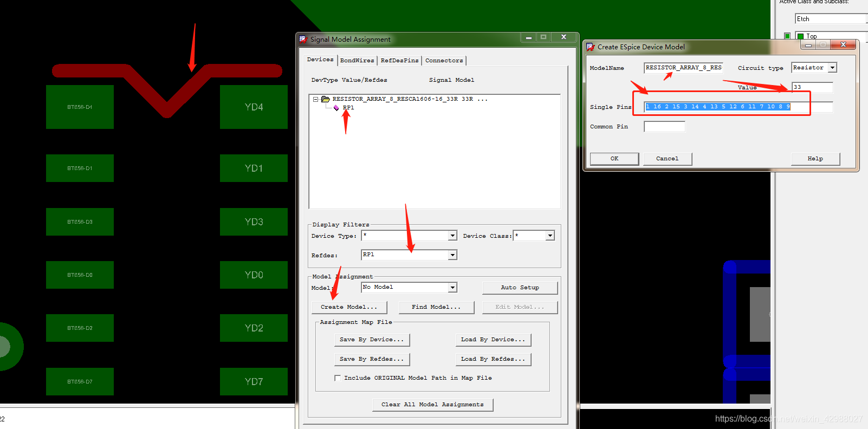Click the Load By Device button
Viewport: 868px width, 429px height.
[494, 340]
